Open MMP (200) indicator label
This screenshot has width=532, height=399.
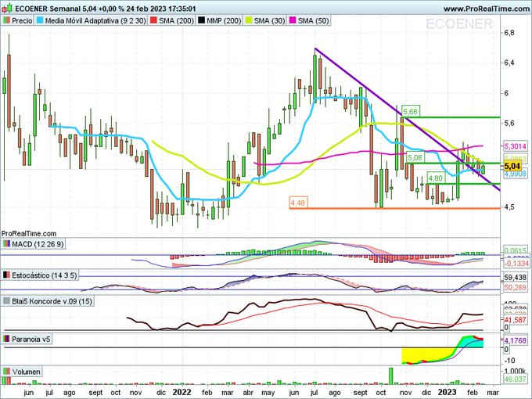click(224, 20)
